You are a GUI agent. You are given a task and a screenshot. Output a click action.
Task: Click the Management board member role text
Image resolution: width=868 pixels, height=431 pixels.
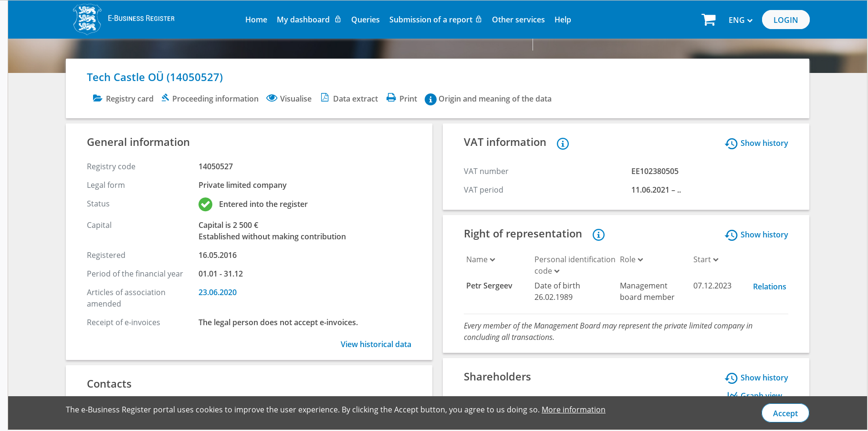(x=647, y=291)
